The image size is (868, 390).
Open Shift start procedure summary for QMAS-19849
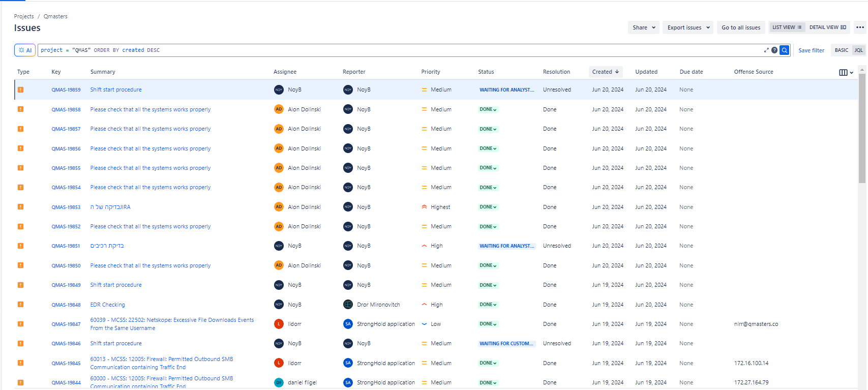point(116,285)
